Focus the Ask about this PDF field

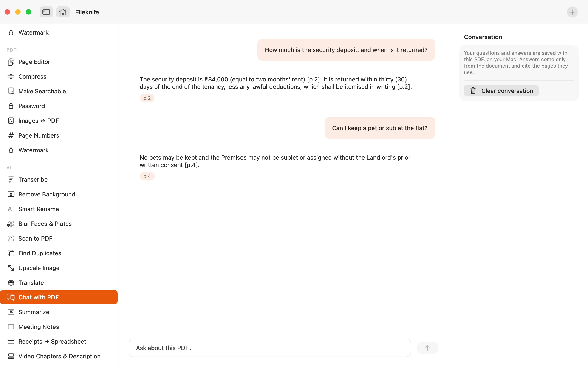270,348
